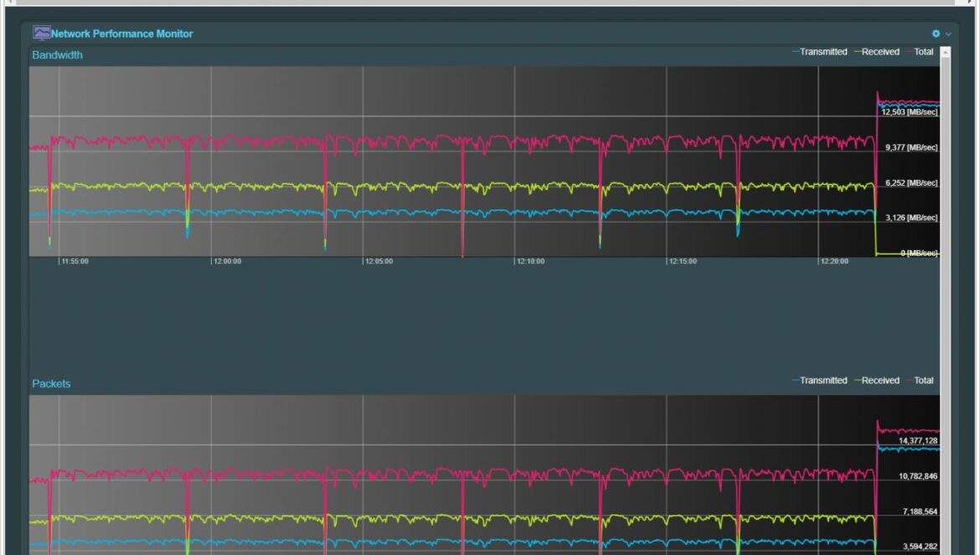Screen dimensions: 980x555
Task: Click the 9,377 [MB/sec] axis value
Action: [911, 148]
